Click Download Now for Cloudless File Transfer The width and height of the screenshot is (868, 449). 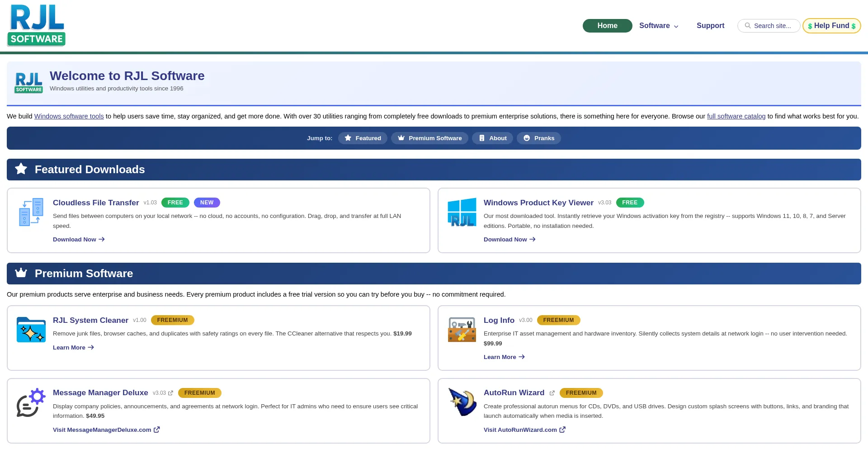pyautogui.click(x=79, y=239)
